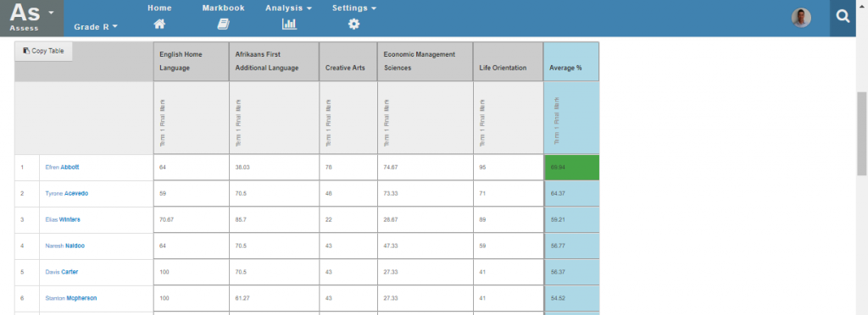Select Elias Winters' 28.67 Economic mark

pos(426,219)
